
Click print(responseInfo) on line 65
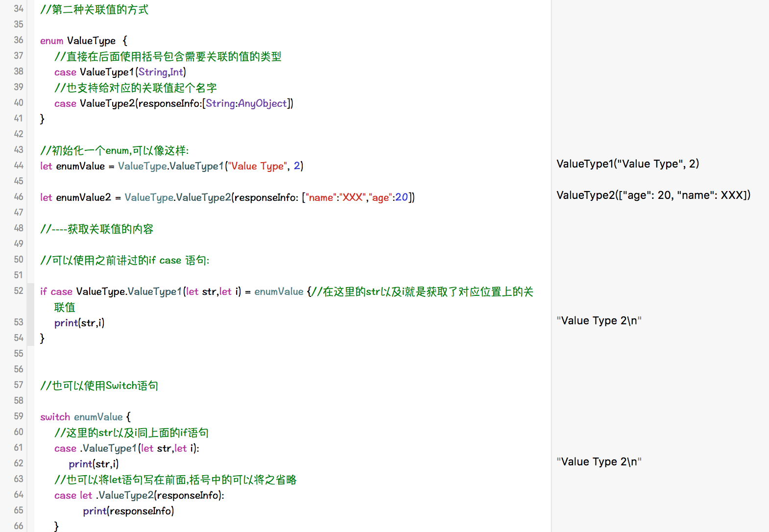[x=128, y=511]
